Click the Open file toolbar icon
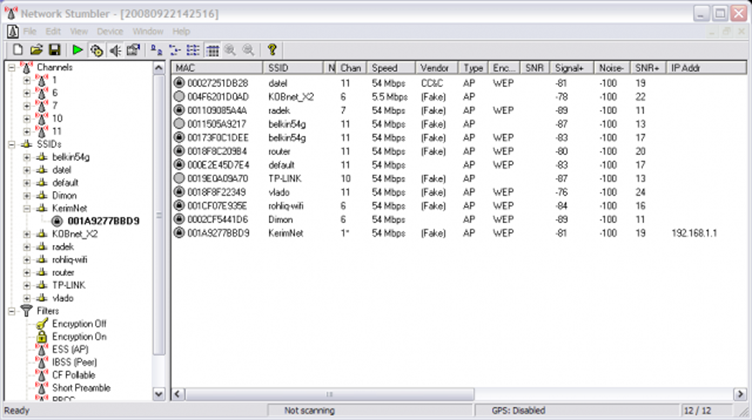752x420 pixels. click(x=36, y=50)
